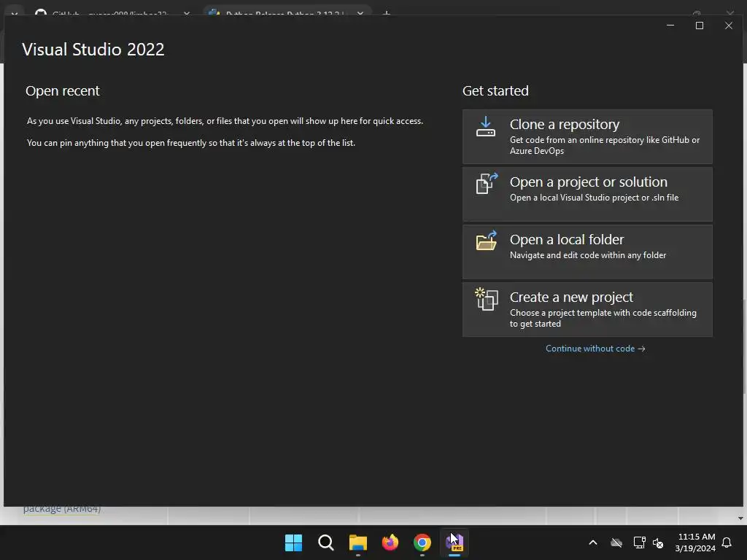Open the network status tray icon
Viewport: 747px width, 560px height.
point(639,542)
